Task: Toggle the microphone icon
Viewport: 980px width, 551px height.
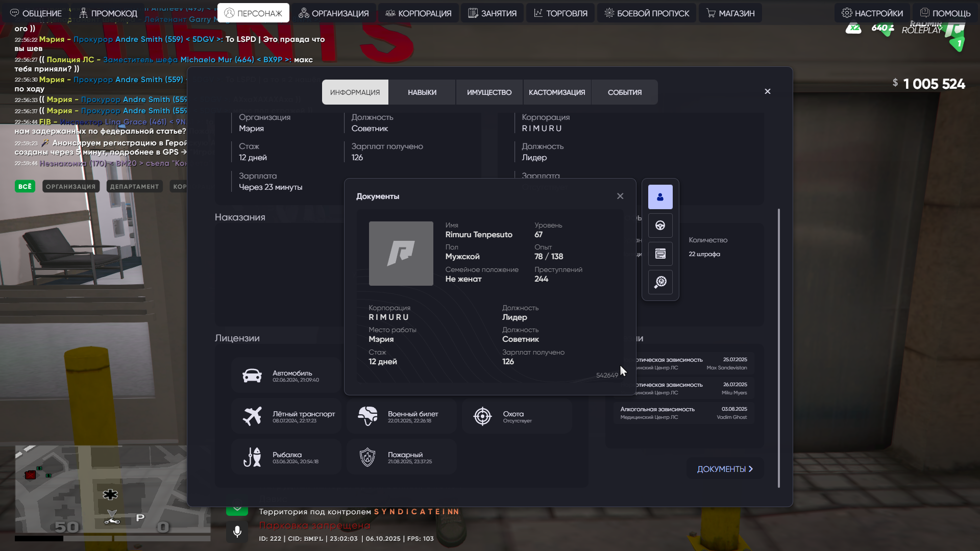Action: 237,532
